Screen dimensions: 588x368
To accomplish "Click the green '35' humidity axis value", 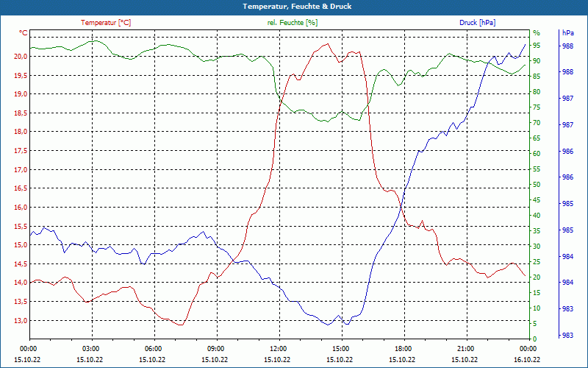I will (537, 231).
